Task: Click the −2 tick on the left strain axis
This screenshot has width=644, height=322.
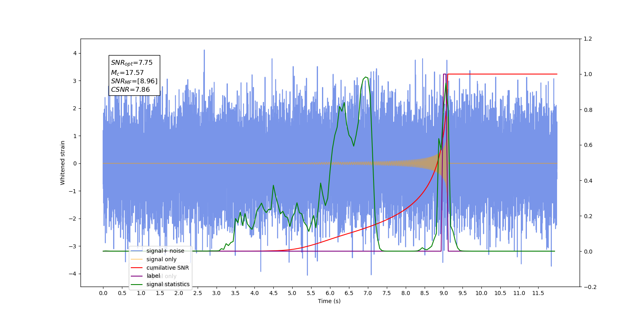Action: point(72,219)
